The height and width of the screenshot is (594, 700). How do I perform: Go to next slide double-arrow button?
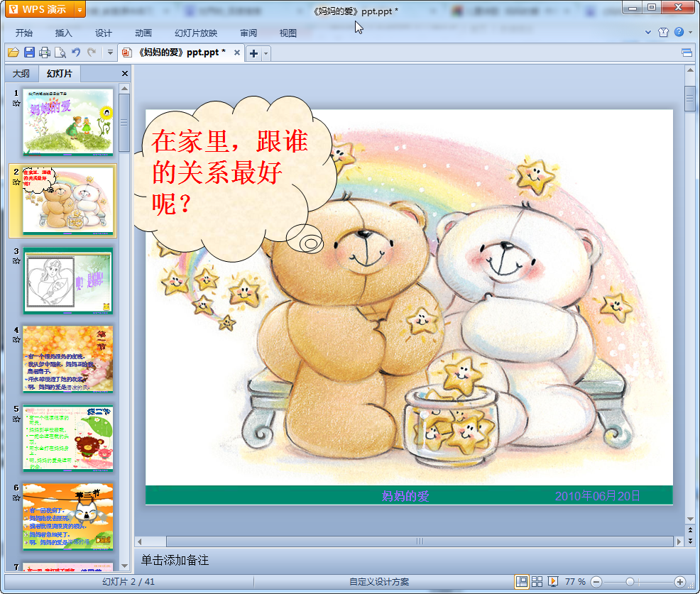(x=690, y=541)
